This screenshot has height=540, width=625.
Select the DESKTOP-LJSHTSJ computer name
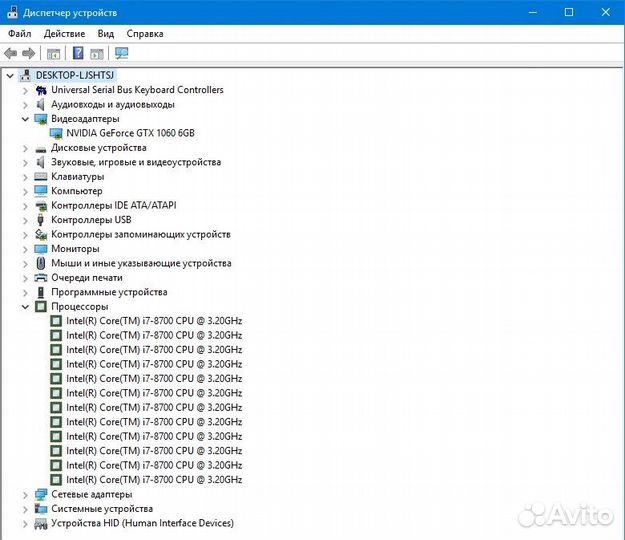(x=75, y=75)
